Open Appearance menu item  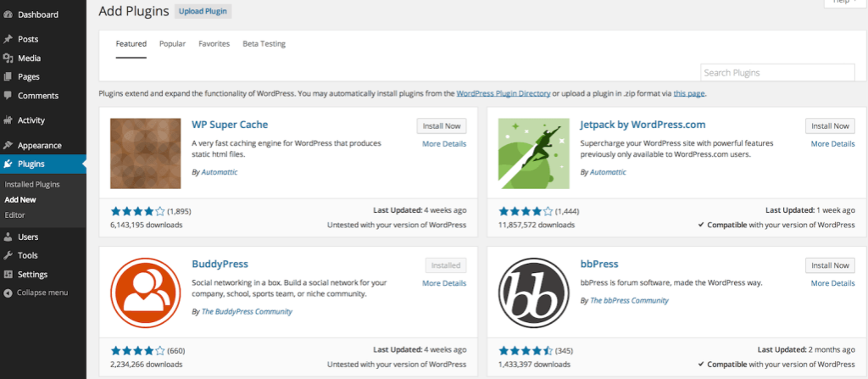coord(42,146)
